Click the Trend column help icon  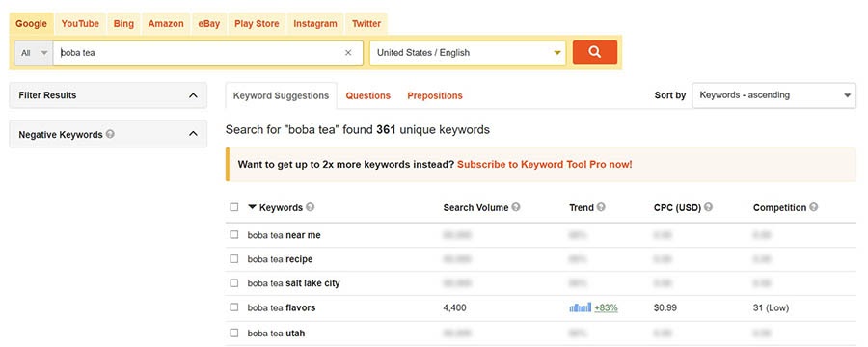click(601, 207)
